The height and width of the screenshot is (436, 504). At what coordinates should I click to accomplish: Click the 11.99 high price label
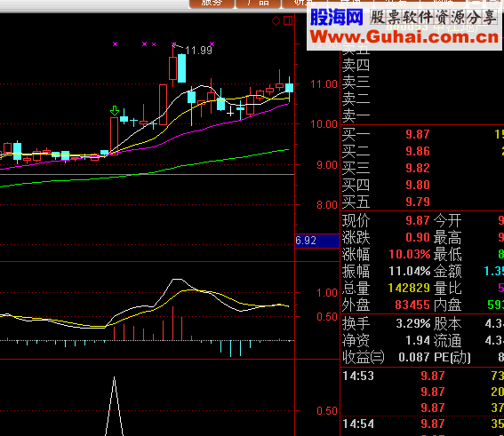tap(198, 51)
